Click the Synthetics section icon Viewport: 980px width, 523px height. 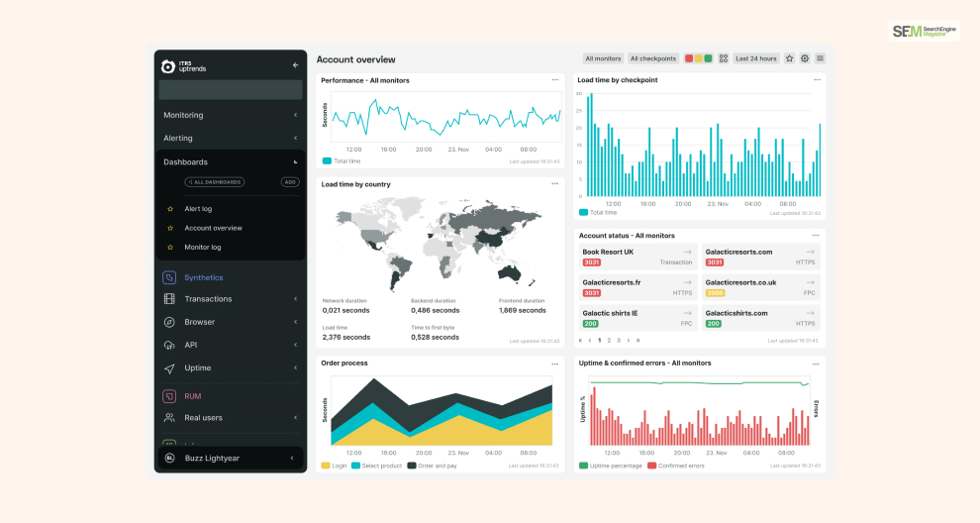pyautogui.click(x=169, y=277)
